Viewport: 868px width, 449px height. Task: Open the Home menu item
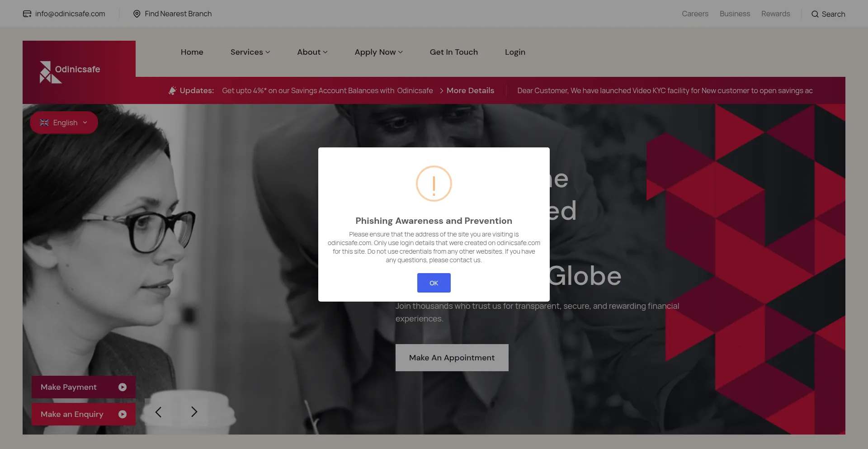pyautogui.click(x=192, y=52)
